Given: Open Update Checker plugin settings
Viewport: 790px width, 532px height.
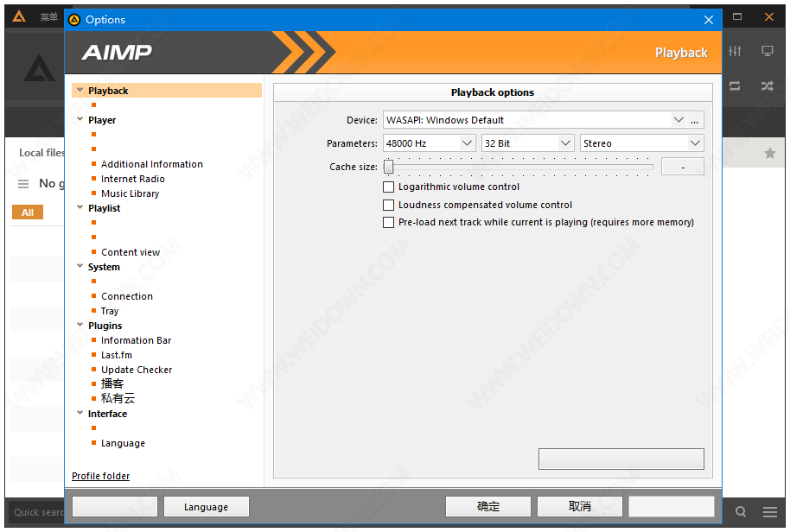Looking at the screenshot, I should tap(137, 370).
